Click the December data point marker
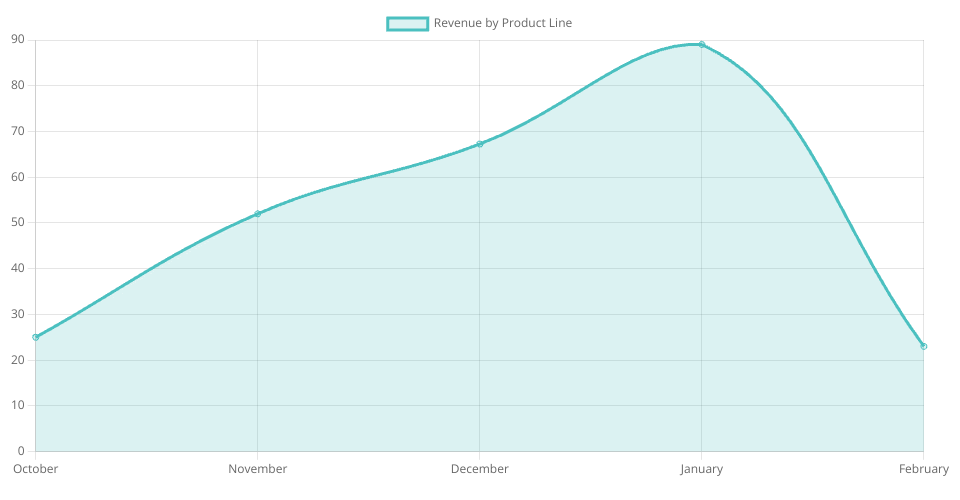Image resolution: width=960 pixels, height=500 pixels. [480, 144]
